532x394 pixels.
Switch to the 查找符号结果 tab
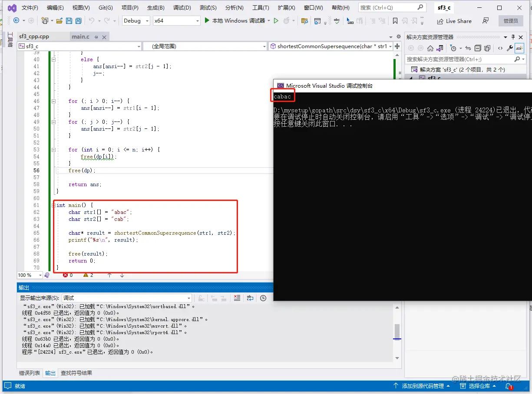76,373
